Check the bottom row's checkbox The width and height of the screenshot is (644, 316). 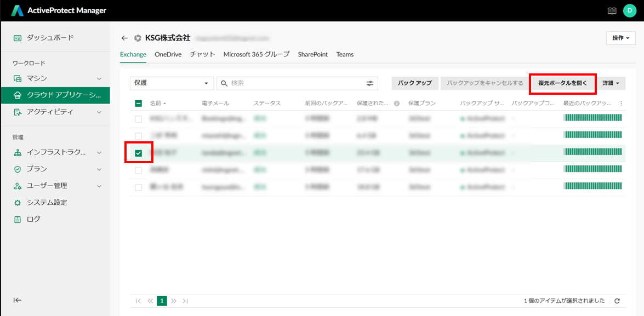(x=139, y=187)
